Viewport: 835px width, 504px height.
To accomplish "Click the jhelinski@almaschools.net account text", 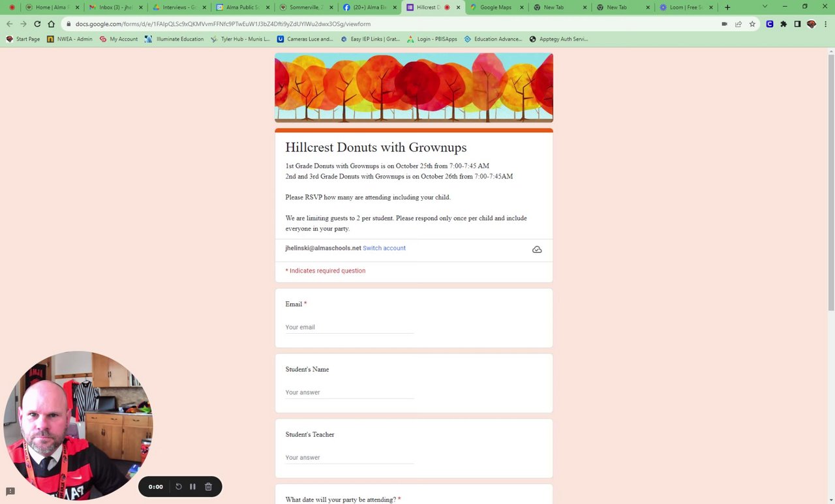I will [x=323, y=248].
